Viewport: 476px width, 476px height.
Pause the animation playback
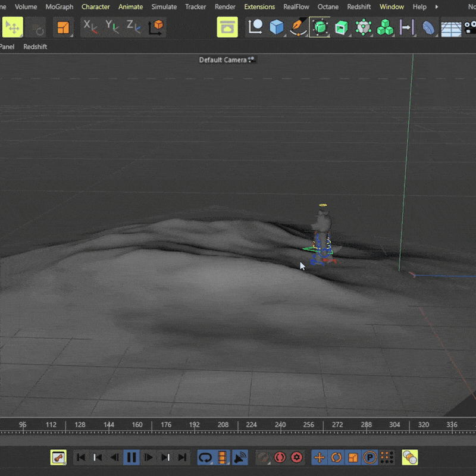coord(131,458)
